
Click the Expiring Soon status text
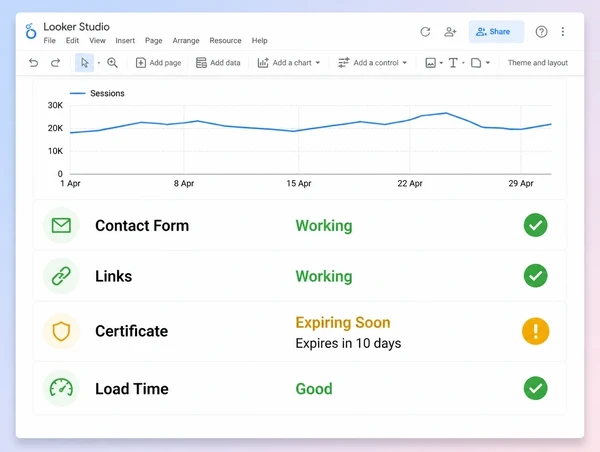click(x=343, y=323)
